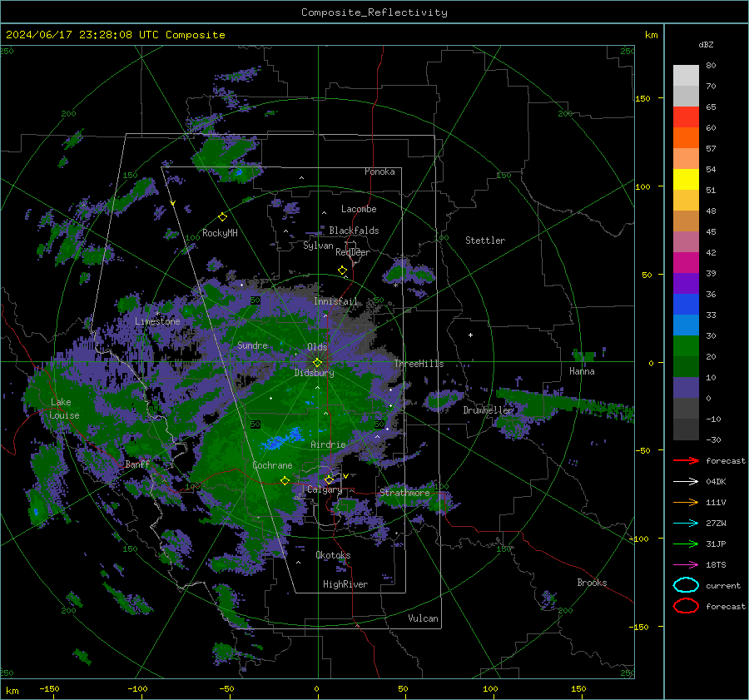Viewport: 749px width, 700px height.
Task: Click the yellow 51-54 dBZ color swatch
Action: pyautogui.click(x=686, y=179)
